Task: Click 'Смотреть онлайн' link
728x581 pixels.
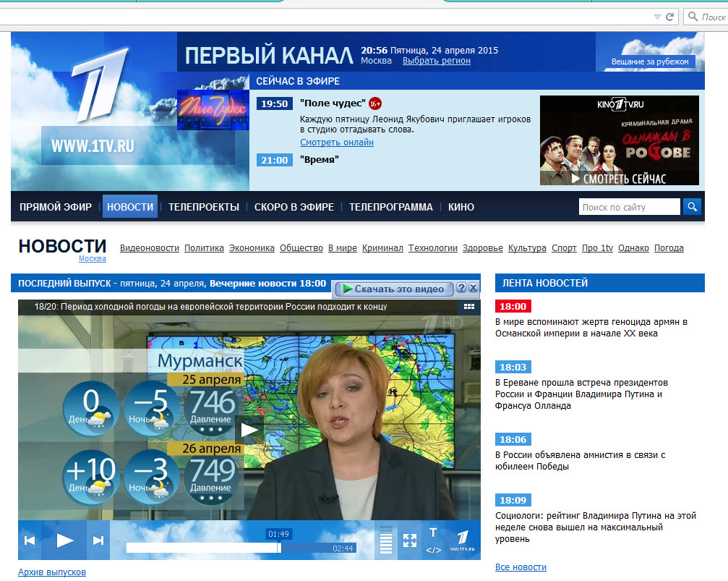Action: tap(337, 143)
